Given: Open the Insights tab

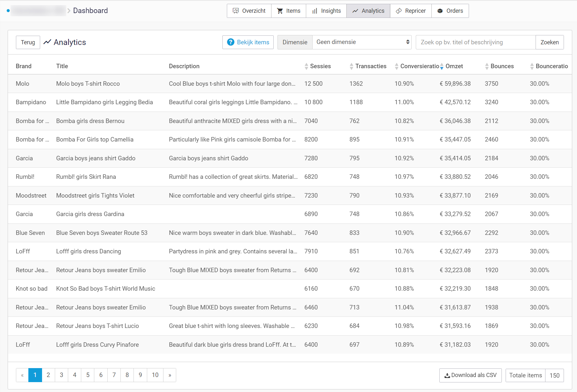Looking at the screenshot, I should pos(326,11).
